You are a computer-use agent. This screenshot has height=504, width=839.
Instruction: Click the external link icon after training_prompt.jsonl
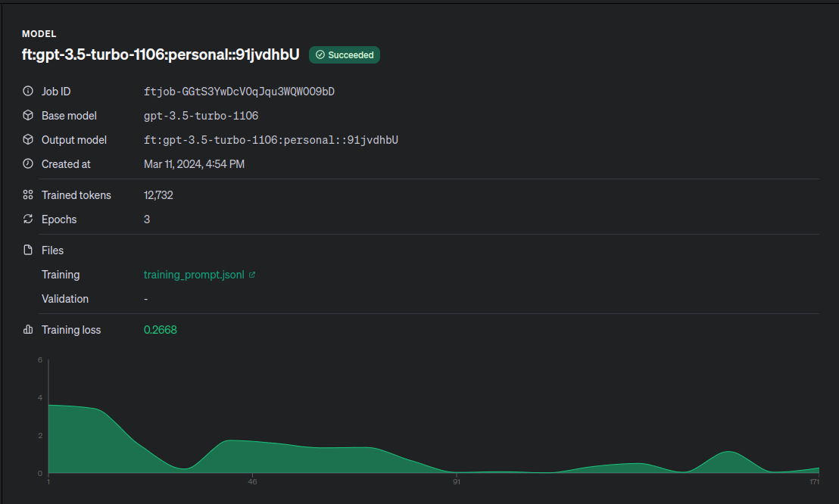click(252, 275)
